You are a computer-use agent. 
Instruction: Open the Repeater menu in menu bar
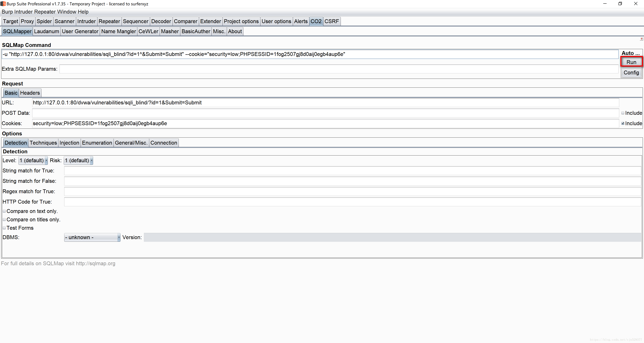[x=45, y=12]
